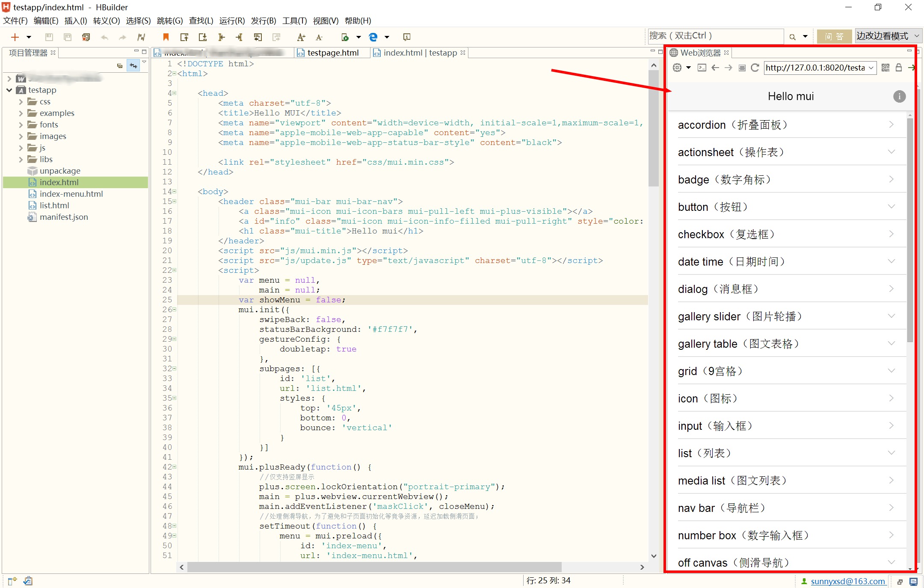Click the QR code icon in Web browser
The image size is (924, 588).
click(x=885, y=68)
